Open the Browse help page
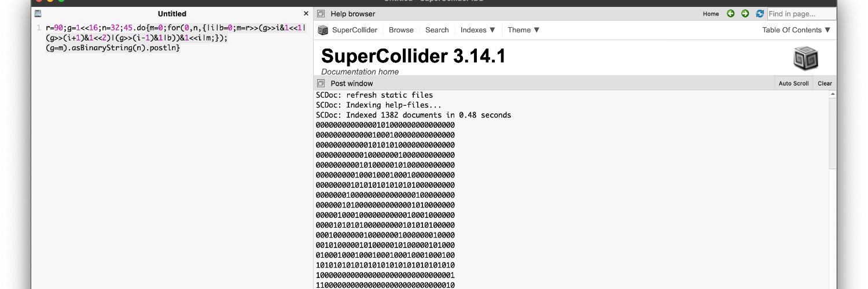The height and width of the screenshot is (289, 868). coord(401,30)
